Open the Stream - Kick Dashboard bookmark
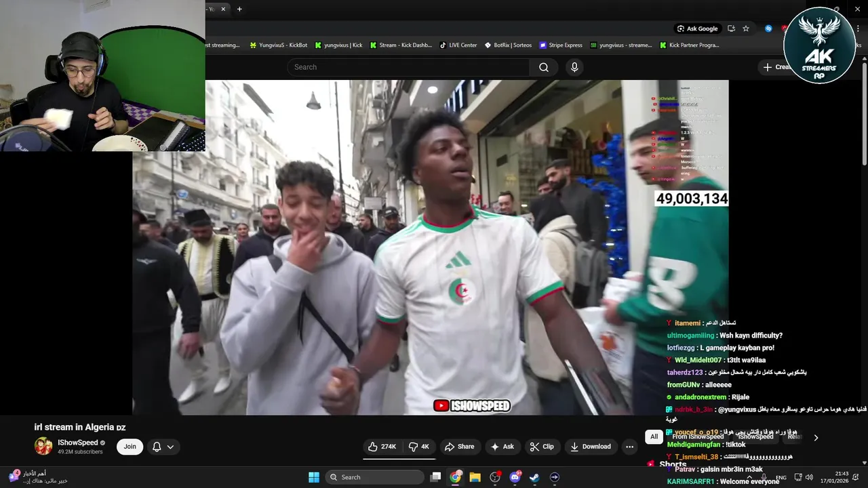868x488 pixels. tap(401, 45)
